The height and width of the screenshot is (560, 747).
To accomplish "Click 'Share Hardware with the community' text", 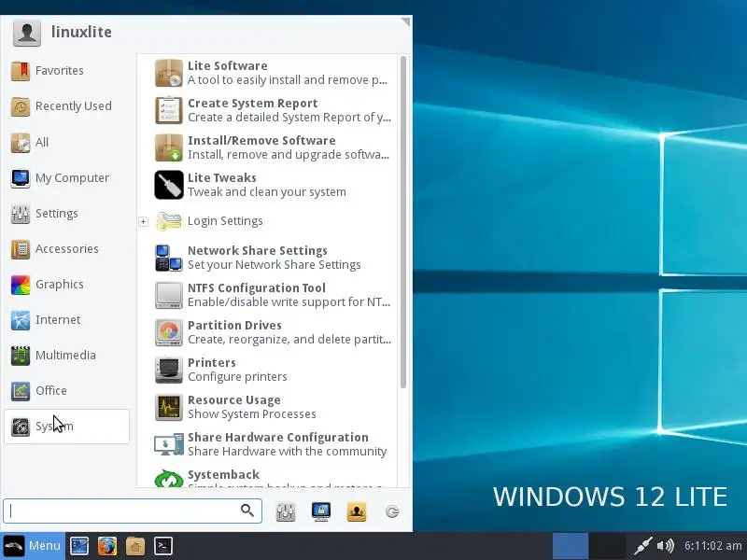I will 287,452.
